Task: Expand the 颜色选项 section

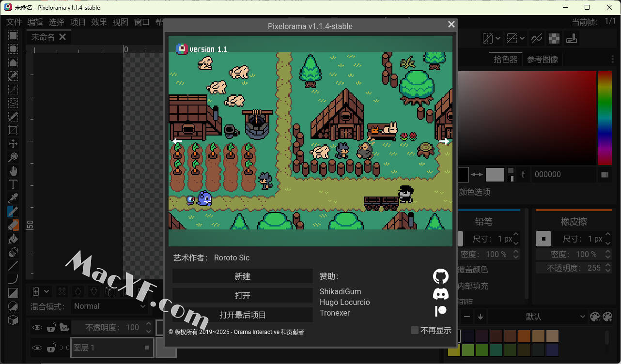Action: click(475, 192)
